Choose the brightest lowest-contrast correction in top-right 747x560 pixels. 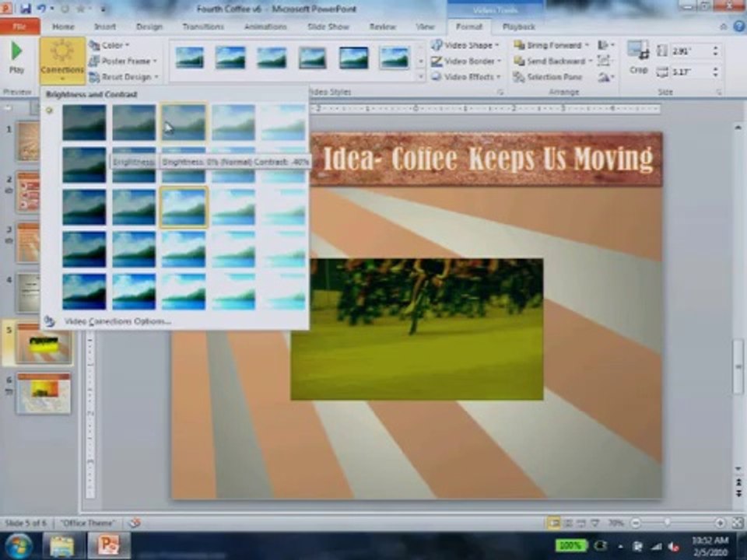coord(283,123)
